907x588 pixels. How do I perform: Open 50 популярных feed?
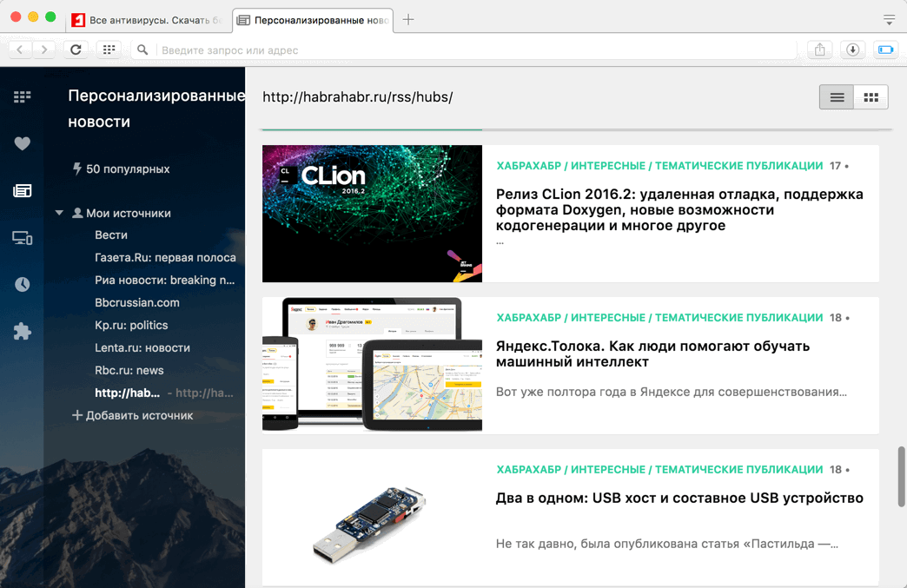tap(128, 168)
